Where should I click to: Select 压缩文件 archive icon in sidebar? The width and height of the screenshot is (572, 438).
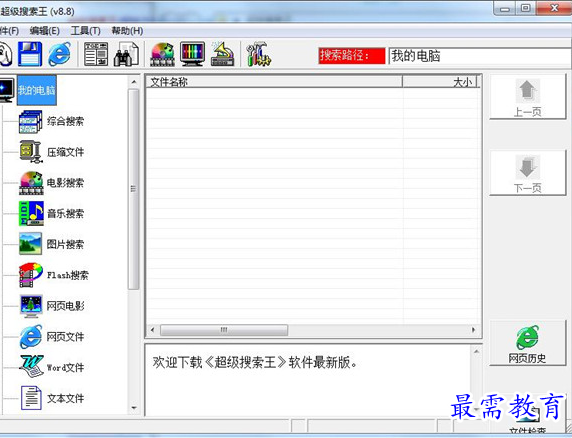(31, 152)
